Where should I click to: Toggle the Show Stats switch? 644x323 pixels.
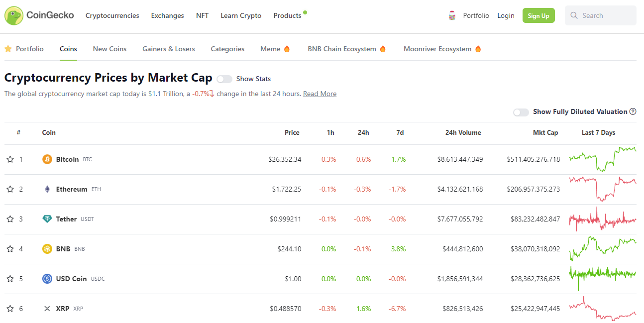coord(224,79)
